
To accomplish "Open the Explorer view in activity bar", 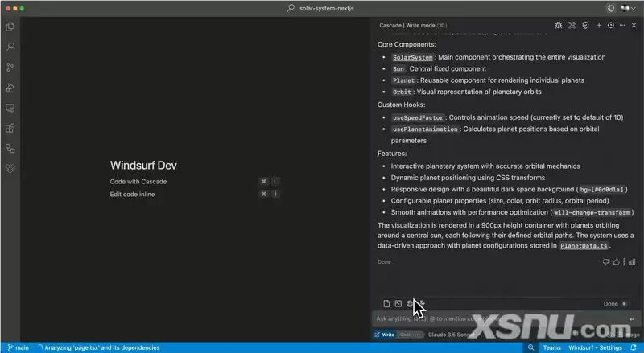I will click(x=10, y=27).
